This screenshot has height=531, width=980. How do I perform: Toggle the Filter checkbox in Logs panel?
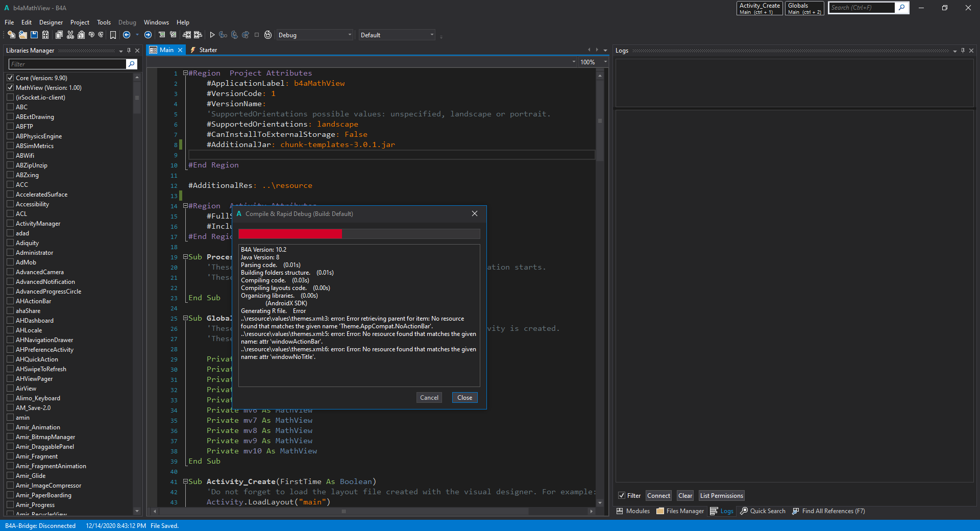622,495
